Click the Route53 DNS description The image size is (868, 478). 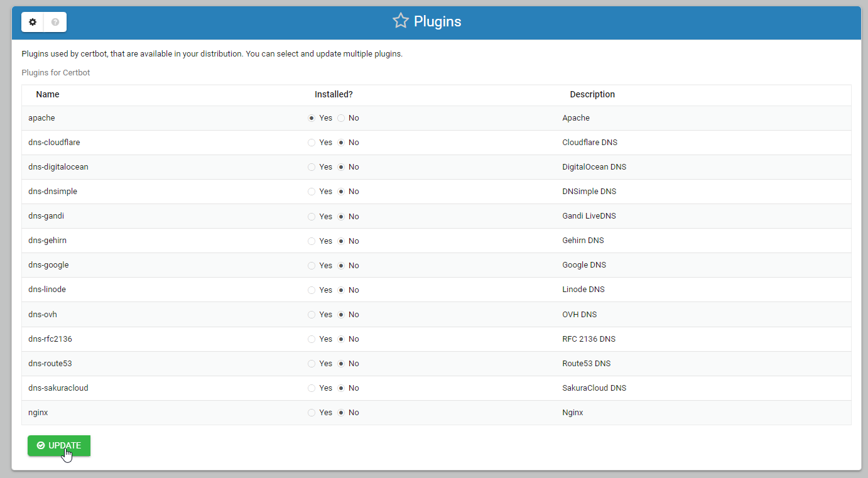click(587, 364)
